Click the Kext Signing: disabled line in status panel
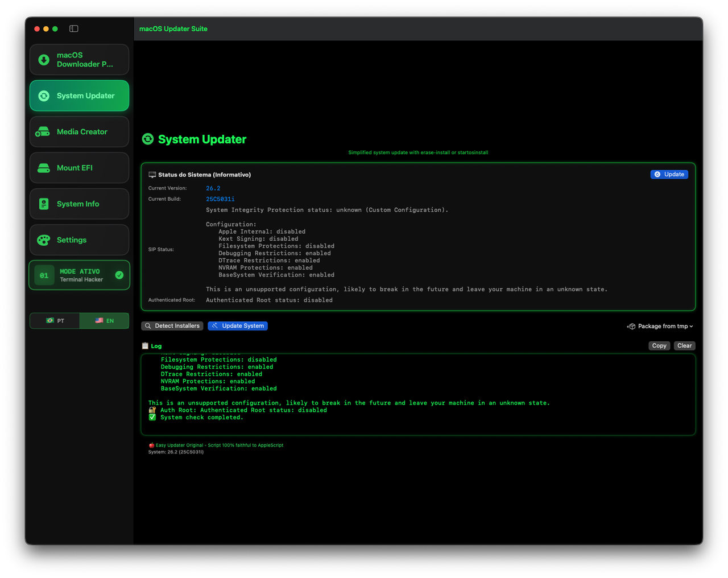 [x=258, y=239]
